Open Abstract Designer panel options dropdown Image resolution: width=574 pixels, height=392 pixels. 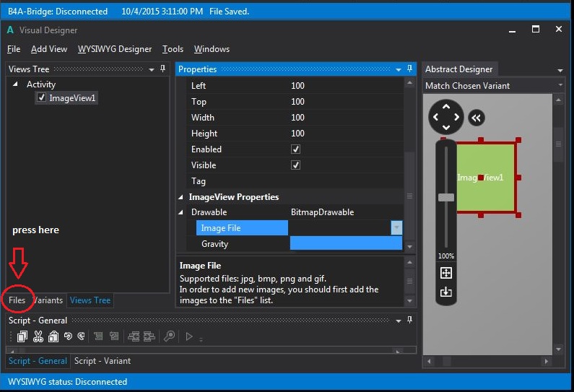pos(560,70)
